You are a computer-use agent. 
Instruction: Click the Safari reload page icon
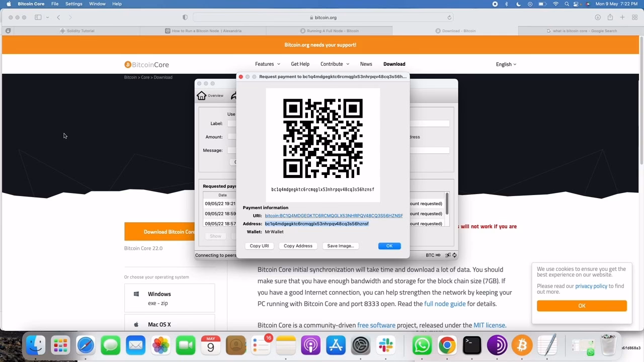pos(449,18)
